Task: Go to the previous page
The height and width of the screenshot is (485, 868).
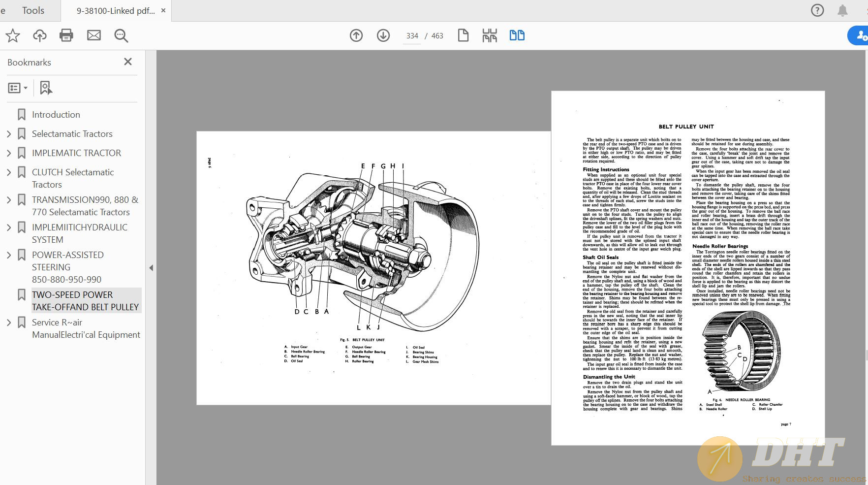Action: click(356, 35)
